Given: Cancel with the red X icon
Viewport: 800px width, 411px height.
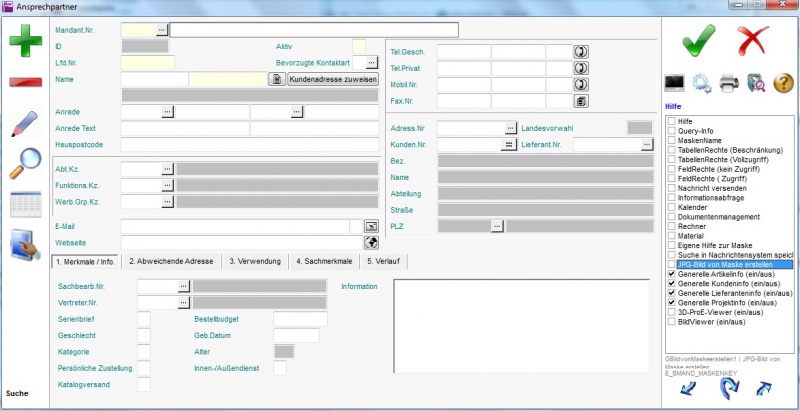Looking at the screenshot, I should pos(752,43).
